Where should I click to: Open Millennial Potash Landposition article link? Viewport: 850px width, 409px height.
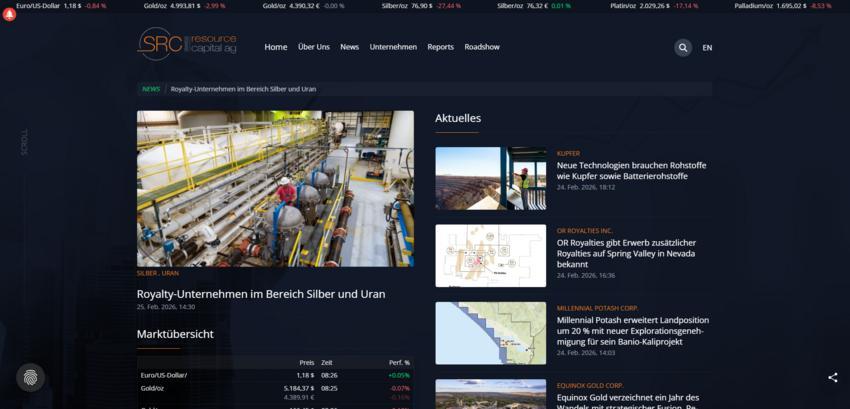[x=633, y=331]
